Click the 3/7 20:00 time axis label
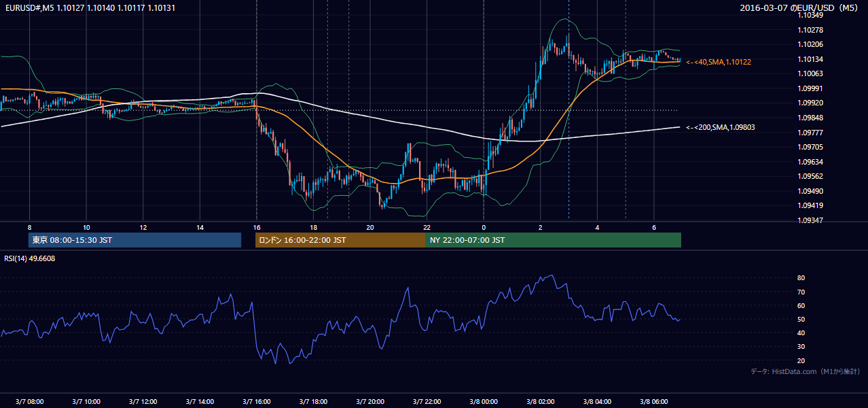Screen dimensions: 868x408 click(370, 401)
